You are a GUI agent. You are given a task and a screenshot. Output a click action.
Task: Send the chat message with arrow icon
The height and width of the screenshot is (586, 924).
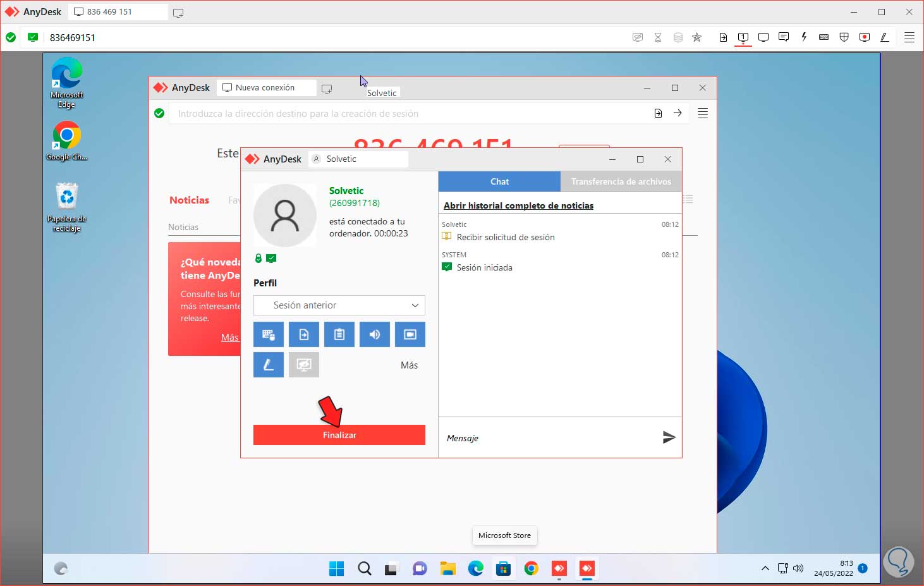[x=669, y=437]
